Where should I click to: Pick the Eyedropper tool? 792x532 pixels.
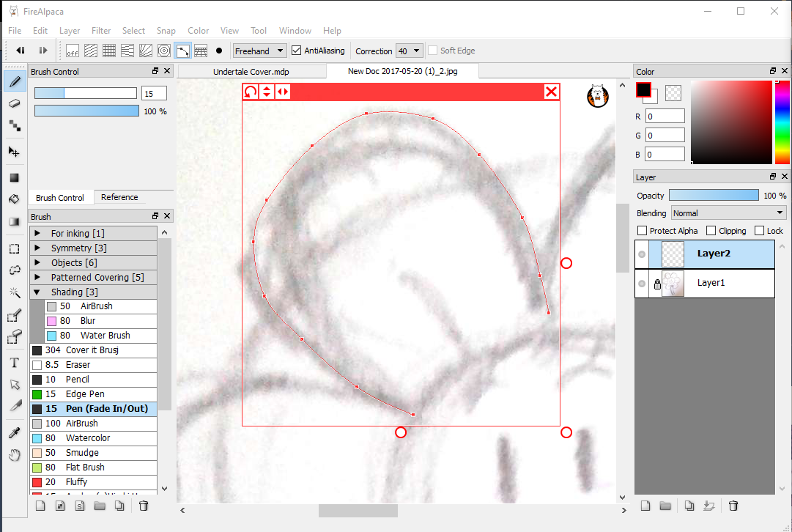coord(14,433)
